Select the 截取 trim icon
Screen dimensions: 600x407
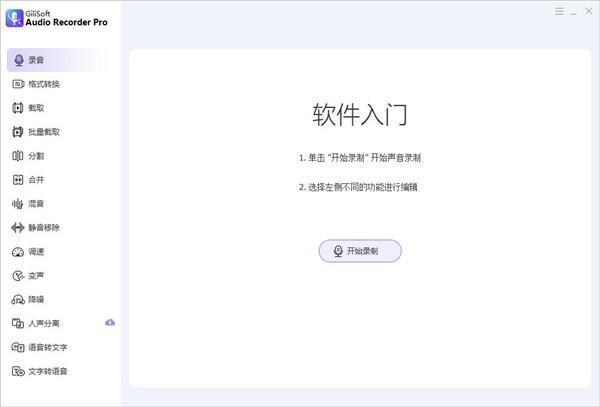pos(18,108)
